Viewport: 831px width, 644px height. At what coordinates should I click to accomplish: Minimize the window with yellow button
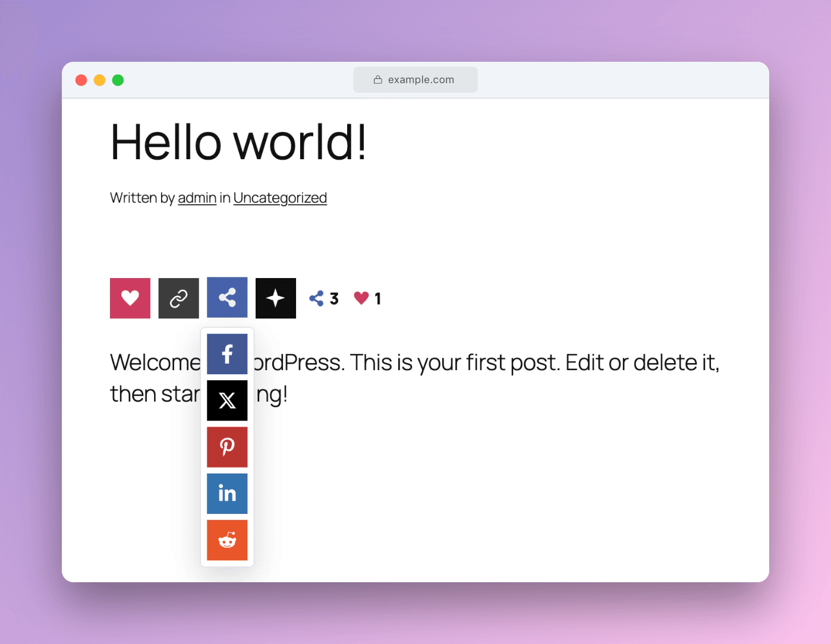(100, 80)
